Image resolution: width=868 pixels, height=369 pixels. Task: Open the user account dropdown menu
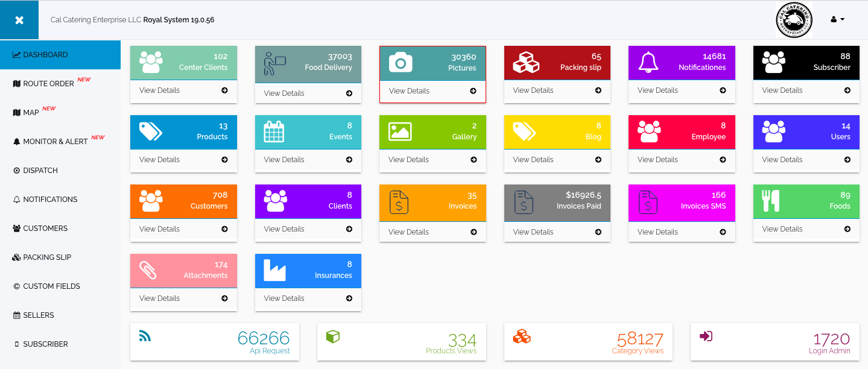coord(837,19)
